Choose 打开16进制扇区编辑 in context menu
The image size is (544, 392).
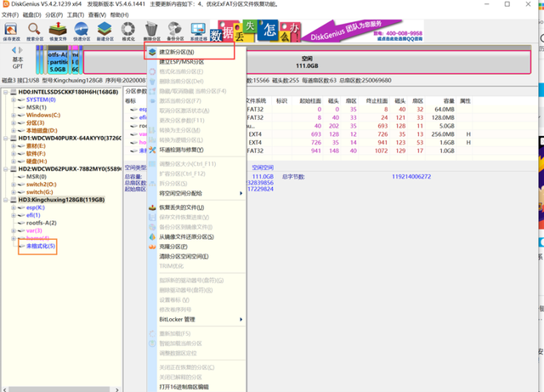[x=196, y=387]
